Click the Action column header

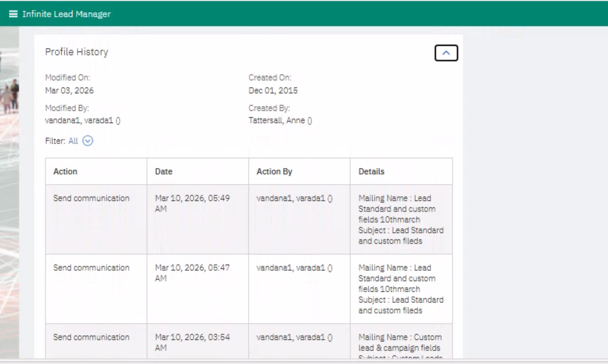pyautogui.click(x=65, y=172)
